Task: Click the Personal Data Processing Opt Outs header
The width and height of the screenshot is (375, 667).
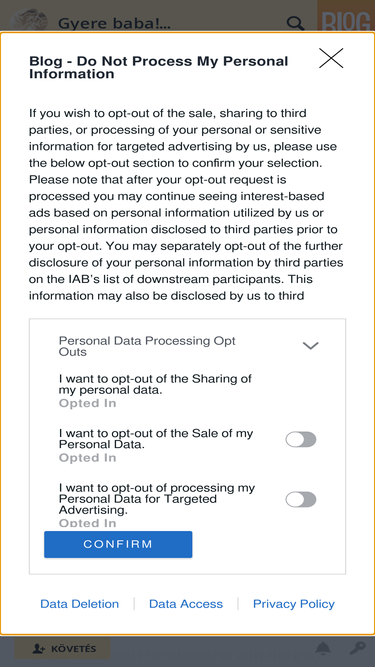Action: pos(147,346)
